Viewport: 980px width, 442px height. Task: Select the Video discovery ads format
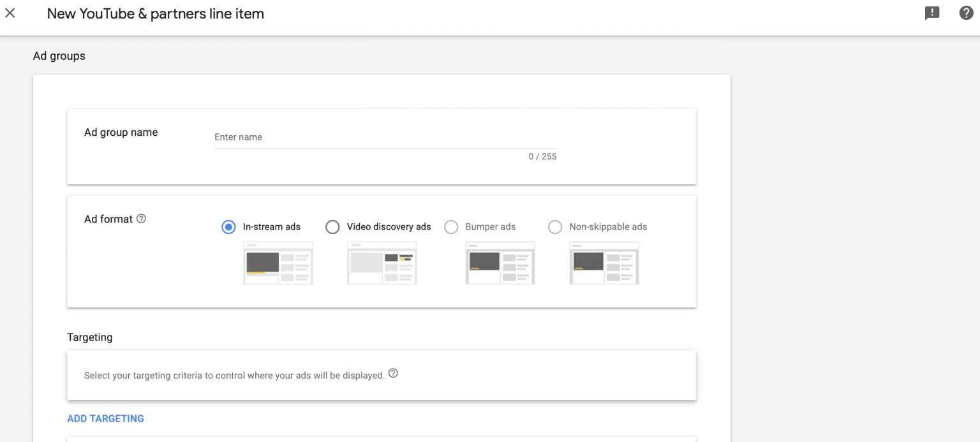(332, 226)
